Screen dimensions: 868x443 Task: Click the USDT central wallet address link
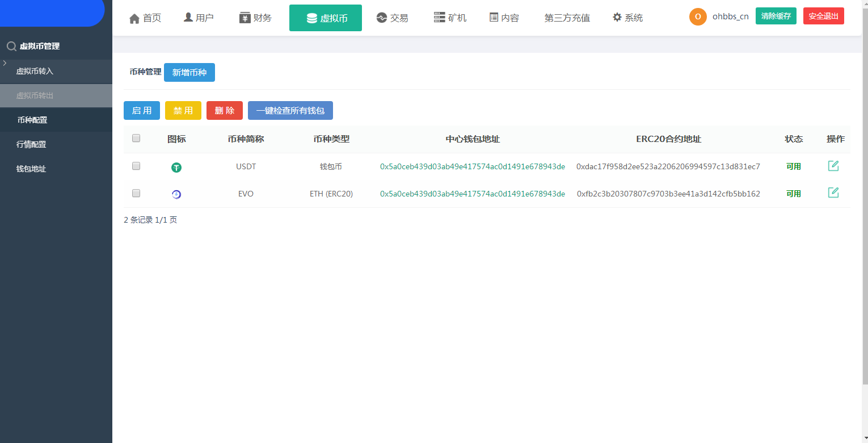click(472, 166)
